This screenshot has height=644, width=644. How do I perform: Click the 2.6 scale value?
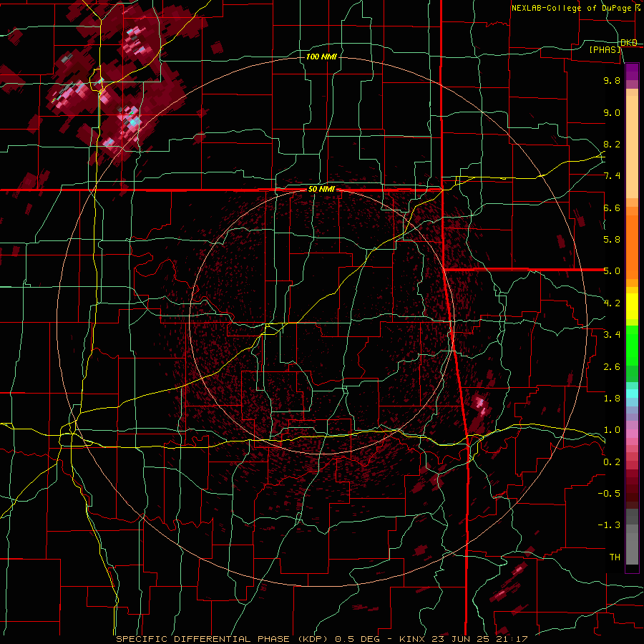612,367
